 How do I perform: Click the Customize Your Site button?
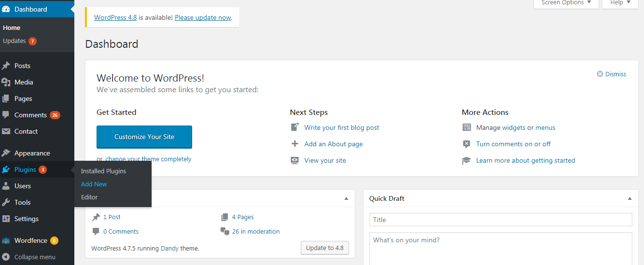tap(144, 137)
